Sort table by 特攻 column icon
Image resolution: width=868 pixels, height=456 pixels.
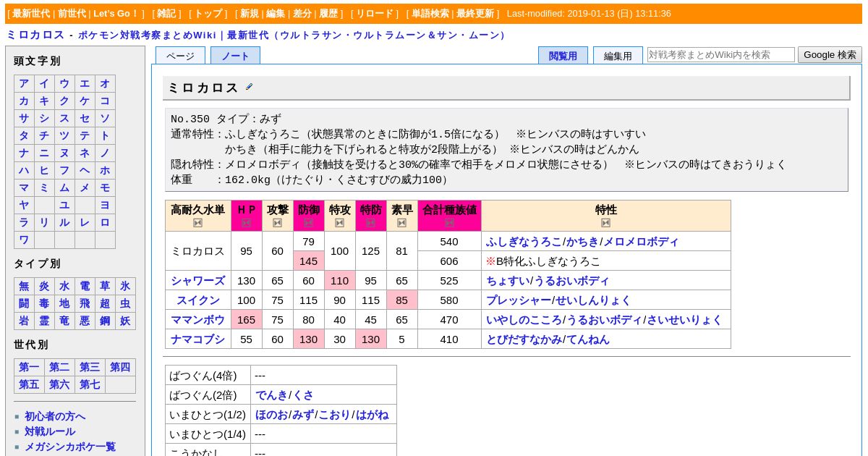(x=340, y=223)
